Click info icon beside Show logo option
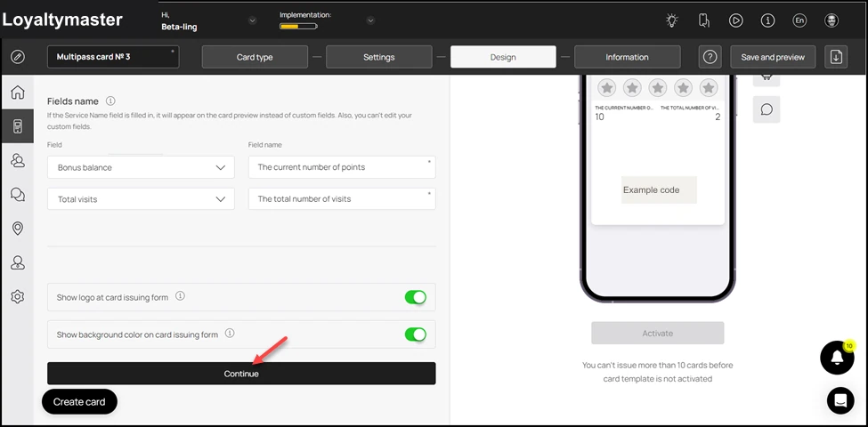This screenshot has width=868, height=427. point(180,296)
